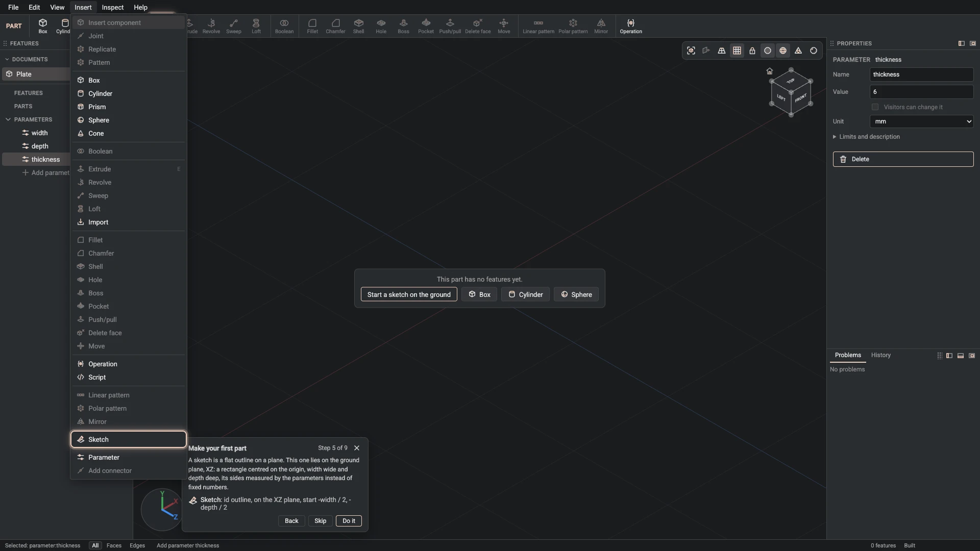Select Parameter in the Insert menu

[129, 457]
